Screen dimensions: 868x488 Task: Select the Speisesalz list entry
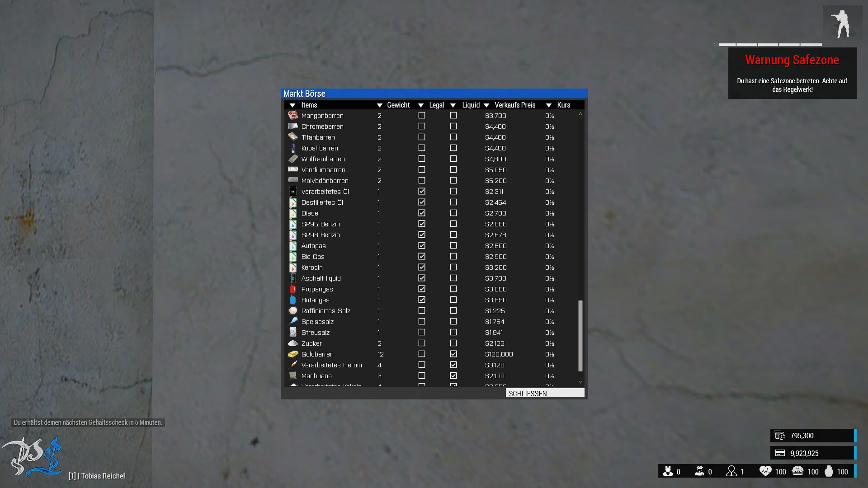coord(317,322)
